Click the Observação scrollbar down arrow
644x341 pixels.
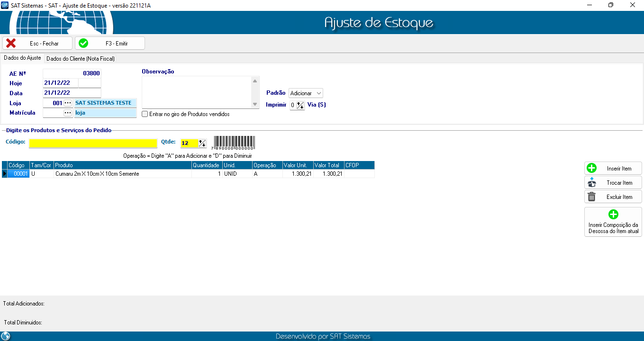tap(255, 104)
